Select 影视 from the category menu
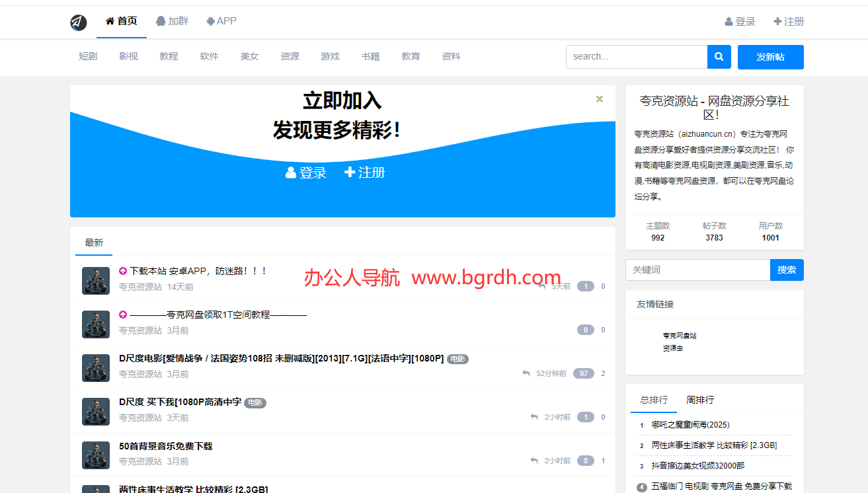The height and width of the screenshot is (493, 868). pos(128,56)
